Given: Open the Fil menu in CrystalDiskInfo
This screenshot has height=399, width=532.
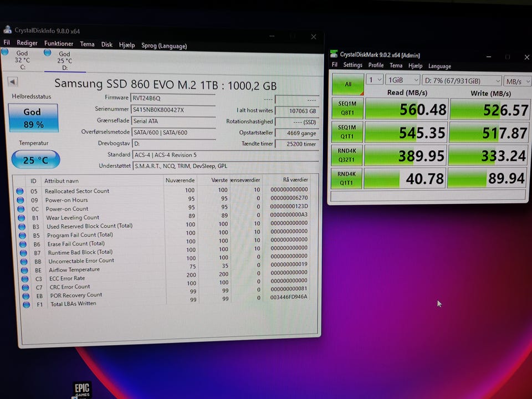Looking at the screenshot, I should (7, 43).
